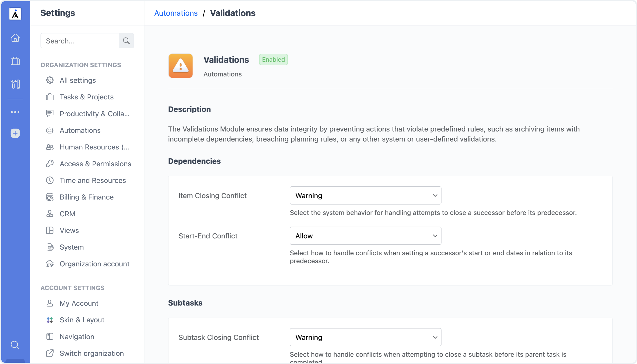Click the sidebar icon beside Navigation

coord(50,336)
